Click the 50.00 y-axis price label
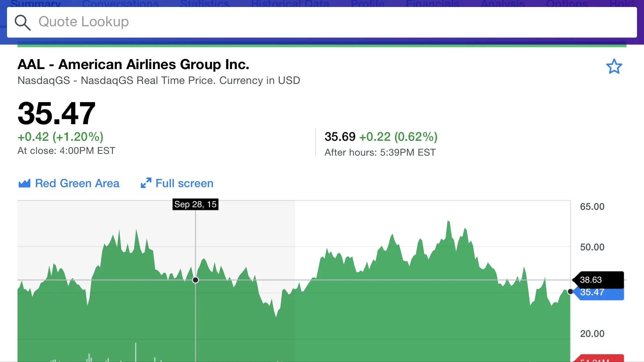Screen dimensions: 644x362 tap(592, 247)
